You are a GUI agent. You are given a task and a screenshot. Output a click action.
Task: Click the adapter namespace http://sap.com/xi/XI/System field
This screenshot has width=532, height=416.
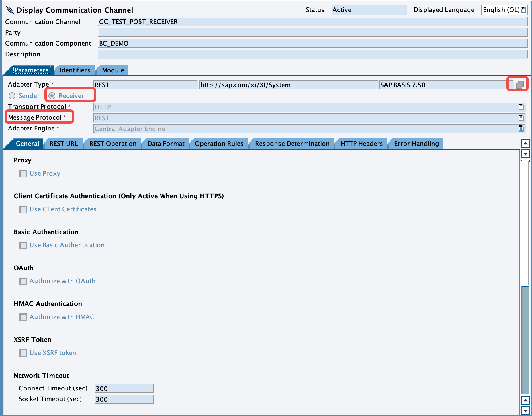pyautogui.click(x=289, y=85)
